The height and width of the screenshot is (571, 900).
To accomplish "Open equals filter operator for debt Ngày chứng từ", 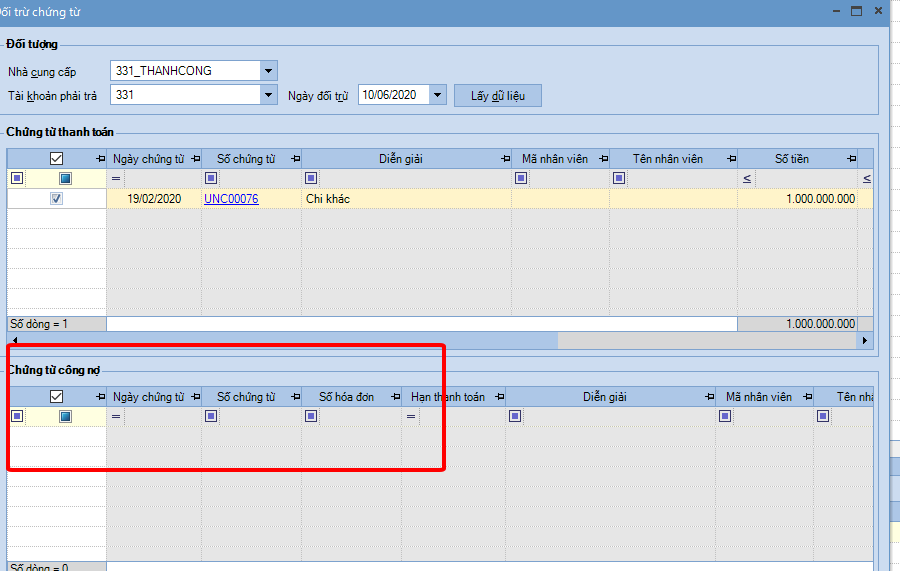I will [x=116, y=416].
